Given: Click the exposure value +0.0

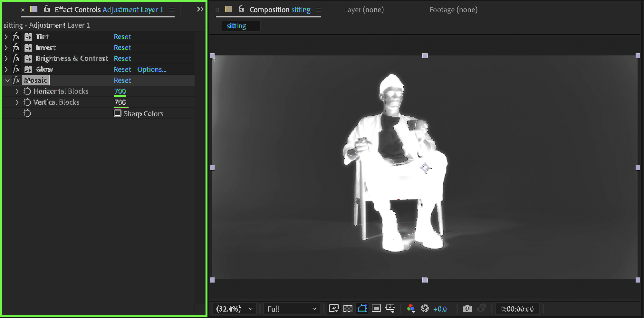Looking at the screenshot, I should pos(440,309).
